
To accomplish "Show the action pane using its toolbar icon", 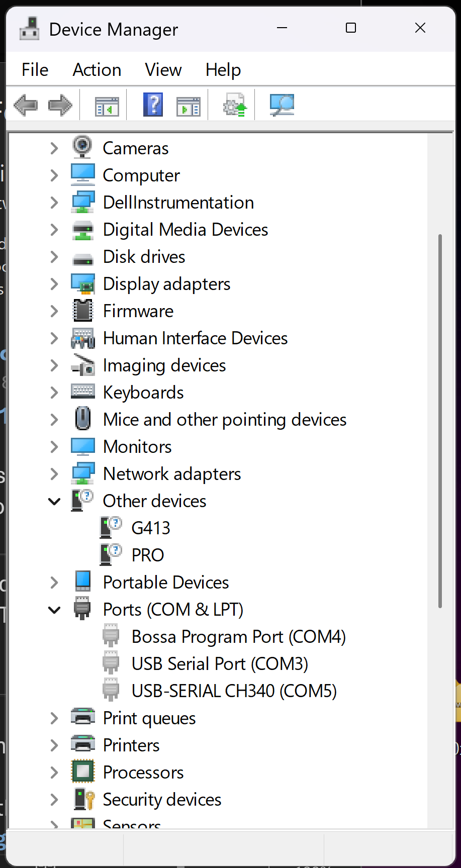I will point(189,105).
